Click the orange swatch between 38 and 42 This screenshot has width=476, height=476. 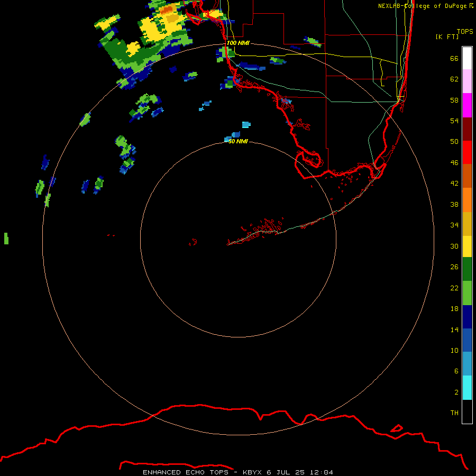click(x=467, y=200)
